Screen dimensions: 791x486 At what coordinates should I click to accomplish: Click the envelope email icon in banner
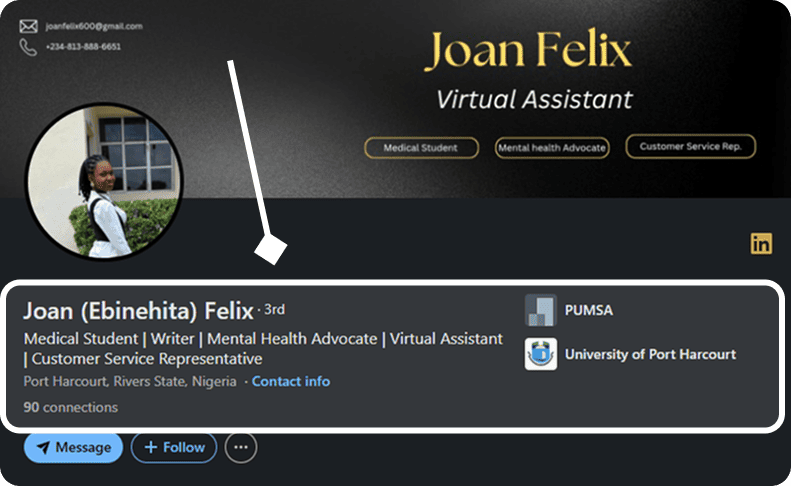pos(28,26)
